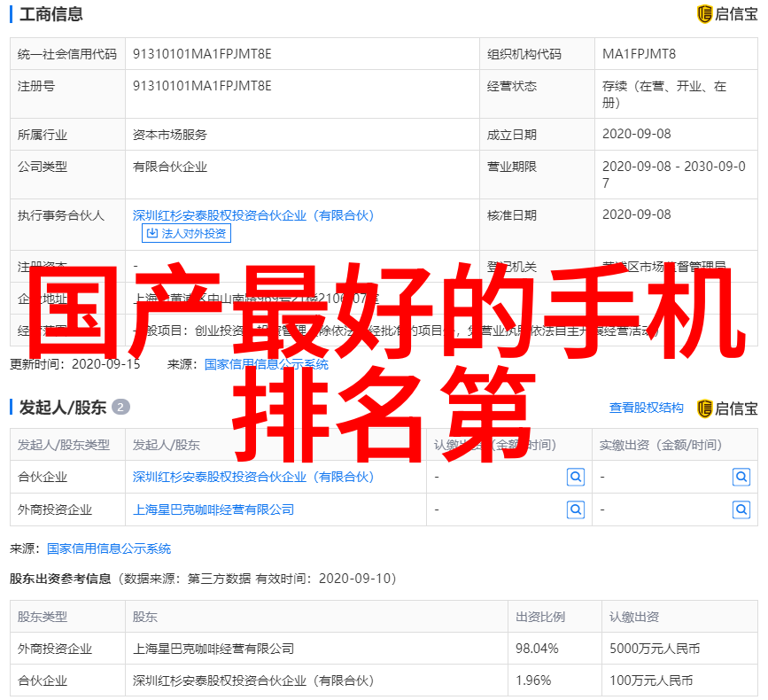The height and width of the screenshot is (700, 768).
Task: Click 实缴出资 magnifier icon in 外商投资企业 row
Action: (x=741, y=510)
